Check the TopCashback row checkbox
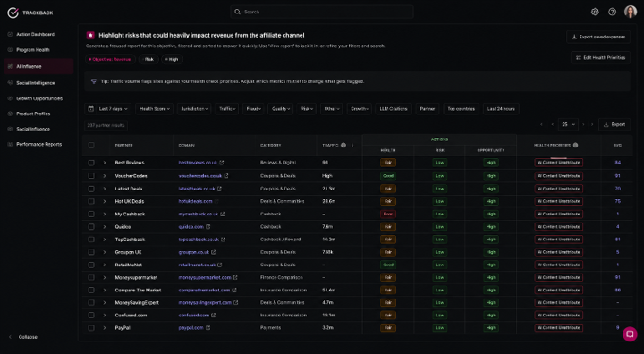The width and height of the screenshot is (644, 354). (x=91, y=240)
